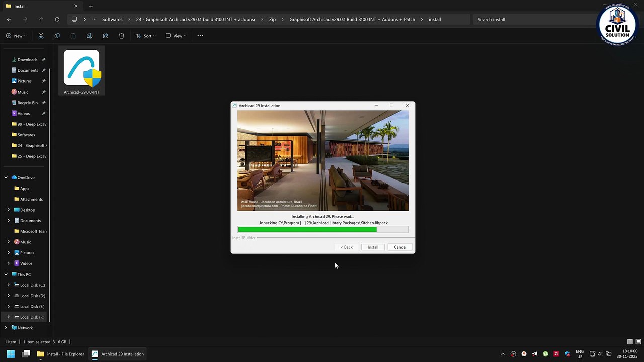Click the Delete trash icon

click(121, 36)
